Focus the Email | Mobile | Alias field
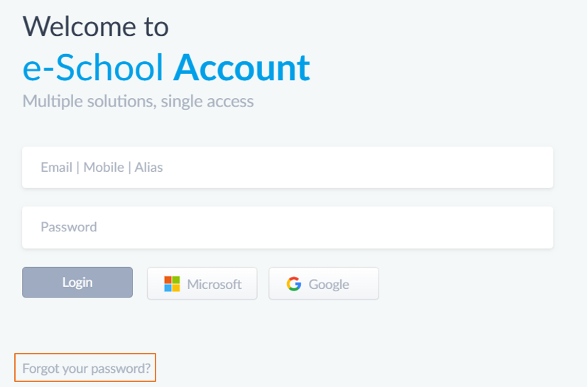 tap(288, 168)
